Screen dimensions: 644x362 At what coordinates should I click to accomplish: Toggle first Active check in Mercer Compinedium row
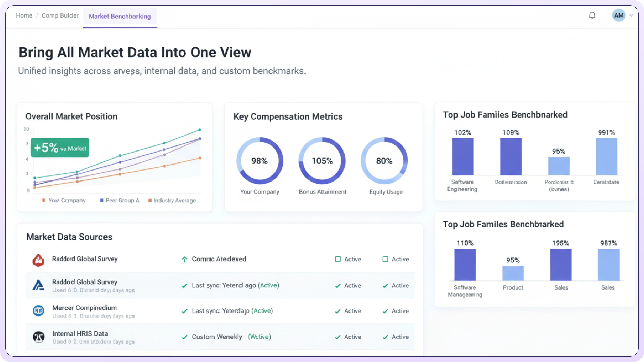338,311
